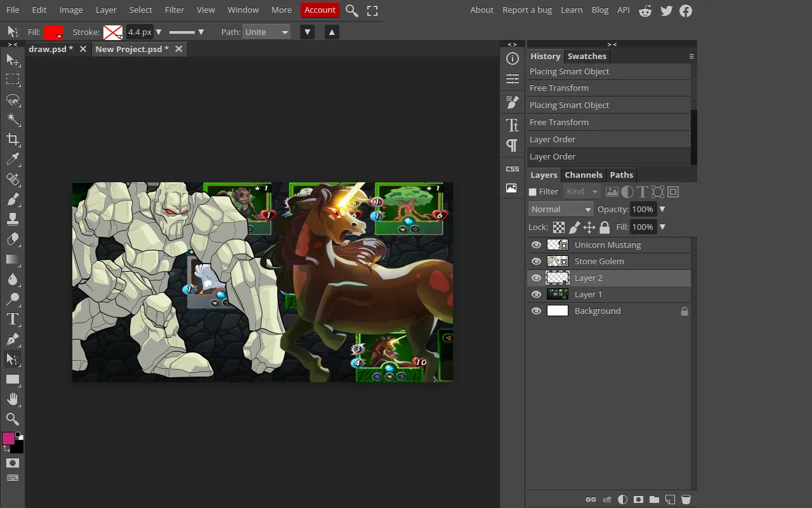The width and height of the screenshot is (812, 508).
Task: Add layer mask icon
Action: click(638, 500)
